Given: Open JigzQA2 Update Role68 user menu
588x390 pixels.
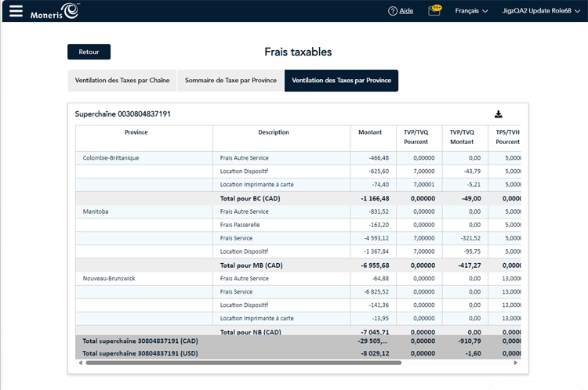Looking at the screenshot, I should (x=541, y=11).
